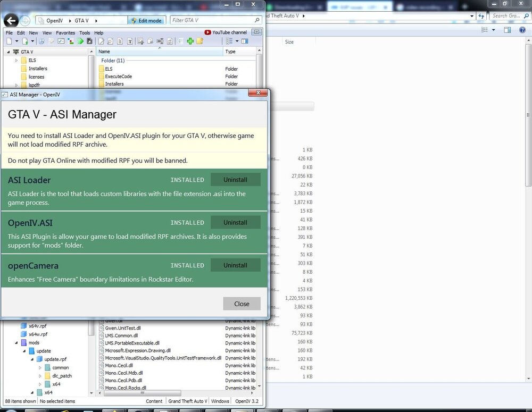Open the New menu
Screen dimensions: 532x412
[33, 33]
